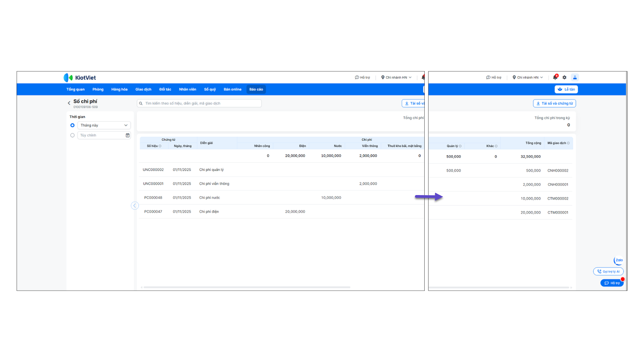
Task: Click the Tổng chi phí trong kỳ label
Action: 552,118
